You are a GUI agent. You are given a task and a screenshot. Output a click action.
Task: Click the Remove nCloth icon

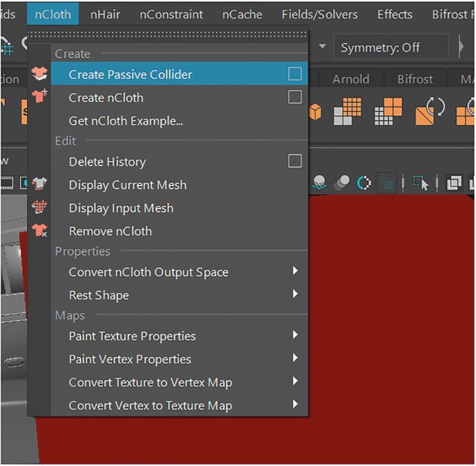coord(40,231)
